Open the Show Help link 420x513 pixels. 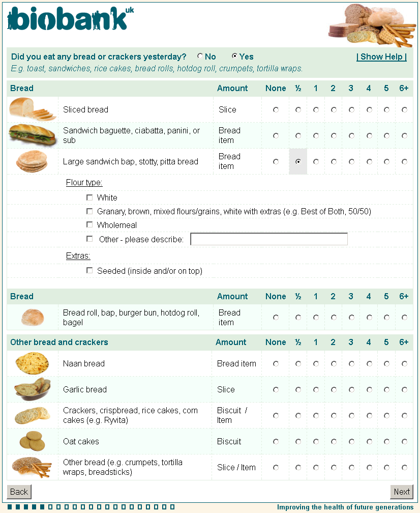[x=381, y=57]
